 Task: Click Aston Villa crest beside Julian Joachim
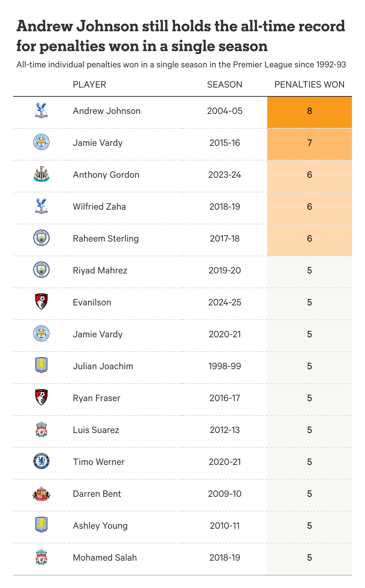(41, 366)
